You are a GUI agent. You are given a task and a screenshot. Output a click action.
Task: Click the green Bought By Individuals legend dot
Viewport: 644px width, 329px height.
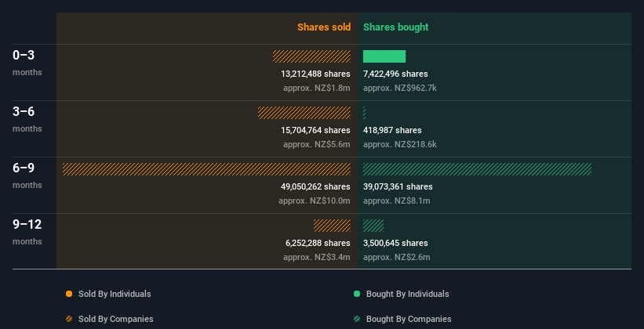[x=357, y=294]
